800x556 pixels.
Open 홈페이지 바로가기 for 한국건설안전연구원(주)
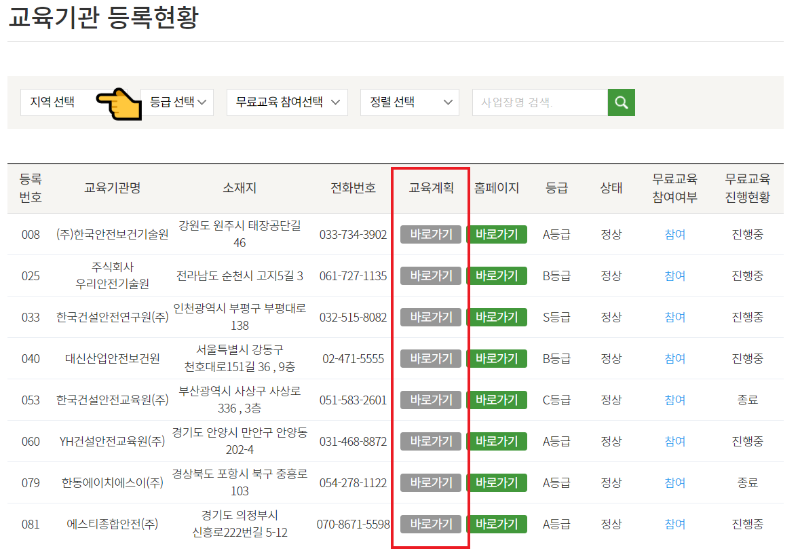(497, 317)
